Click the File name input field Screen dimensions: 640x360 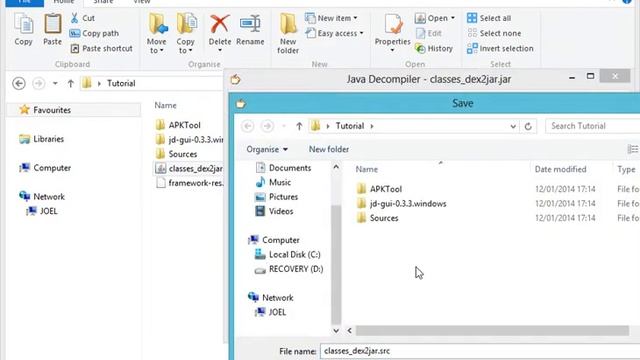(480, 351)
